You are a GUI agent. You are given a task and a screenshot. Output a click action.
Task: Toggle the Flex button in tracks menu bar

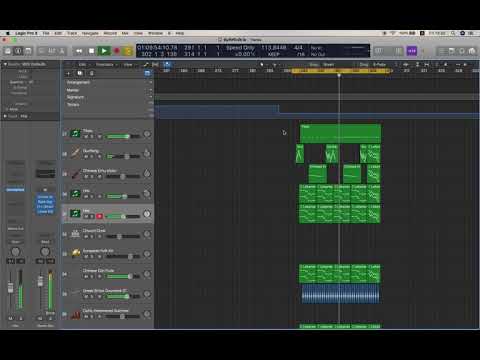155,64
